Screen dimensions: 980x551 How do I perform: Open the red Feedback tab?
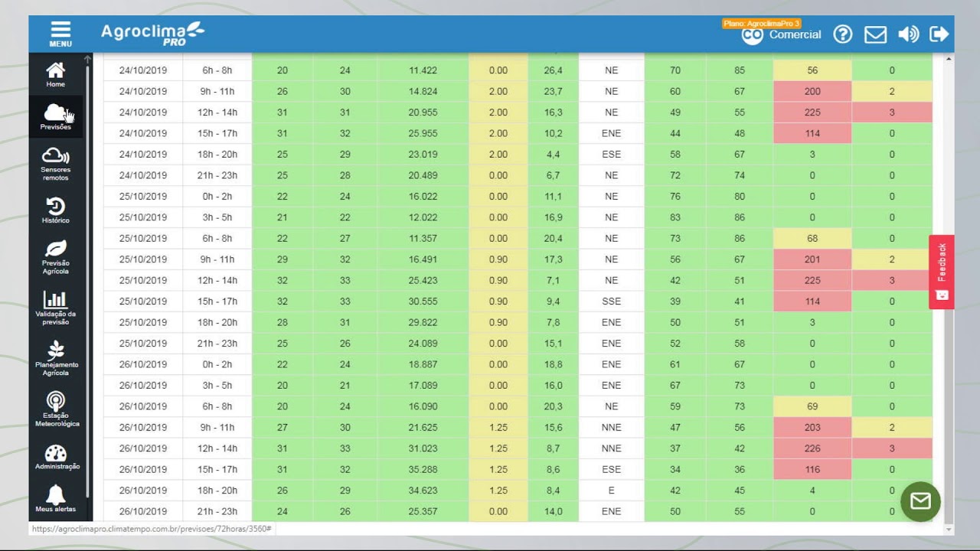pos(942,272)
